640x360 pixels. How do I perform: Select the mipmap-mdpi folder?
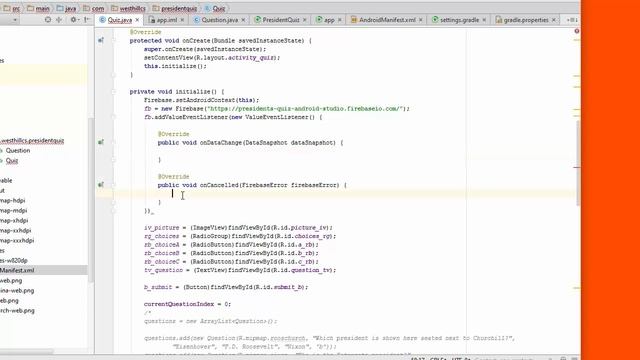tap(13, 211)
